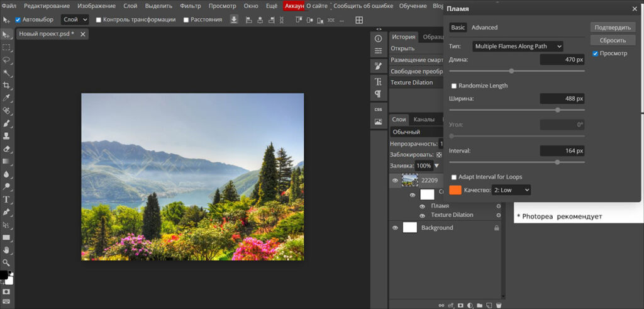Click the Длина length slider handle

coord(511,71)
